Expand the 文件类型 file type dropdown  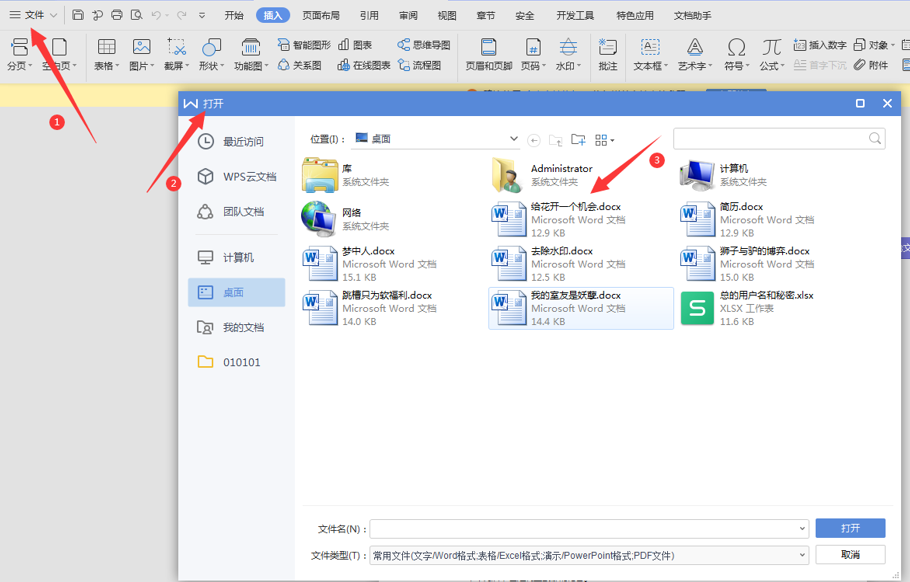pos(802,555)
